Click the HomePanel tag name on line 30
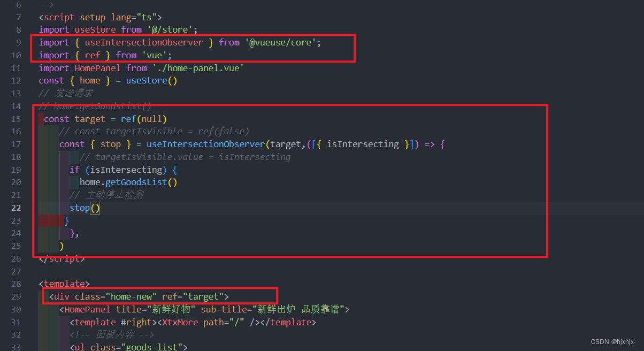This screenshot has width=644, height=351. [87, 310]
